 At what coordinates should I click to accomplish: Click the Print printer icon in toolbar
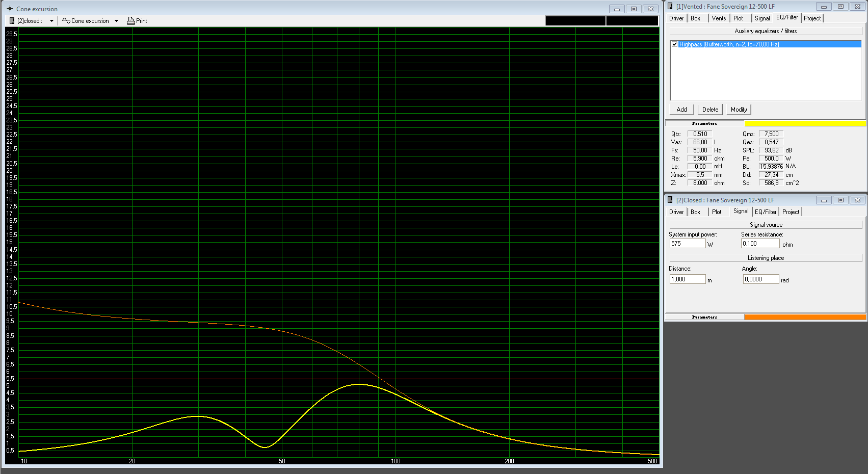130,21
